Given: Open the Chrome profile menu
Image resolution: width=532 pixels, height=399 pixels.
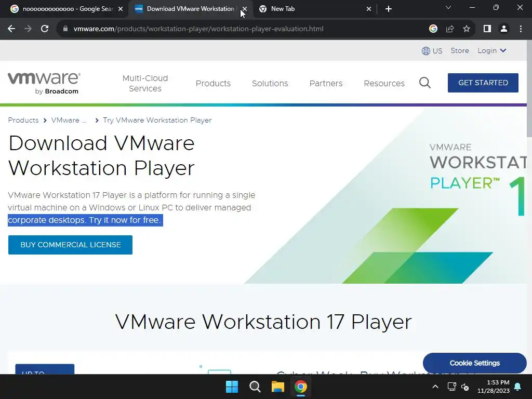Looking at the screenshot, I should coord(504,29).
